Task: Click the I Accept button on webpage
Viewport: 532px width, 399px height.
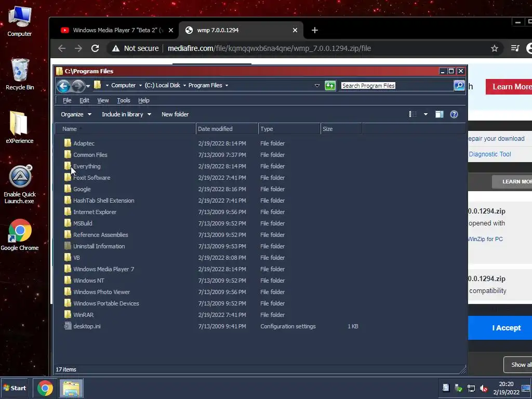Action: [x=500, y=328]
